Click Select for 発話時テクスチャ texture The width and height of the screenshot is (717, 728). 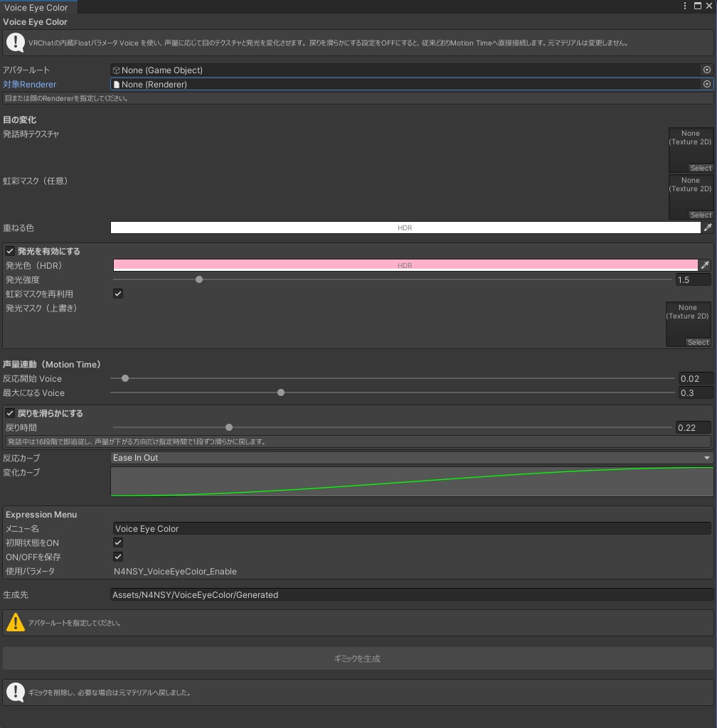(701, 168)
